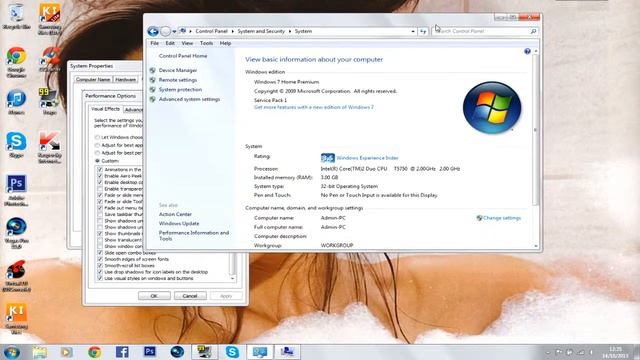Open the Recycle Bin desktop icon

16,16
